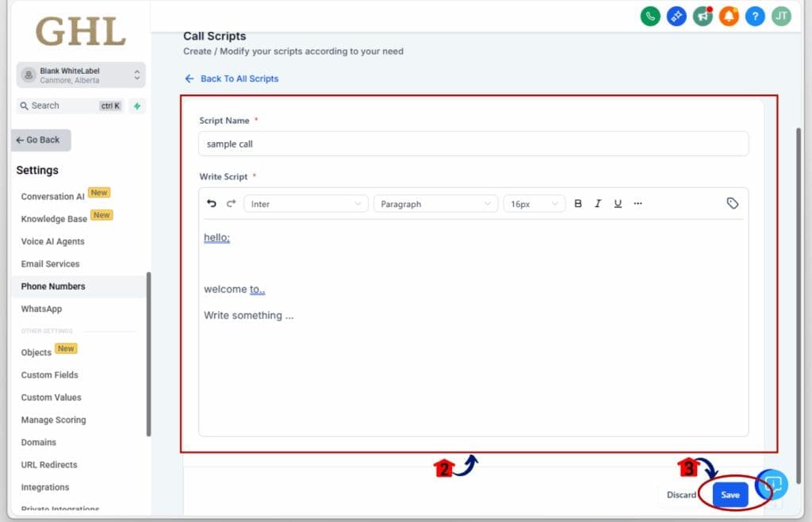Click the GHL logo

[x=81, y=31]
